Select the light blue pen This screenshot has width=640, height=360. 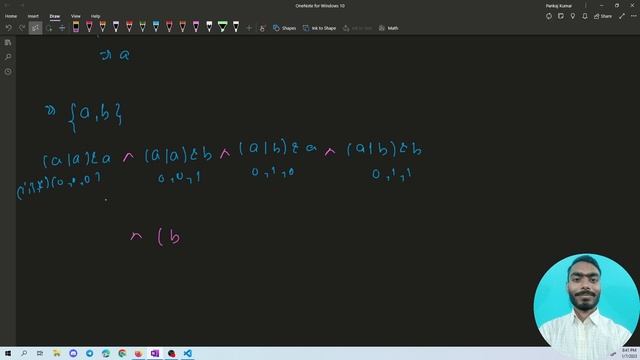pyautogui.click(x=156, y=27)
